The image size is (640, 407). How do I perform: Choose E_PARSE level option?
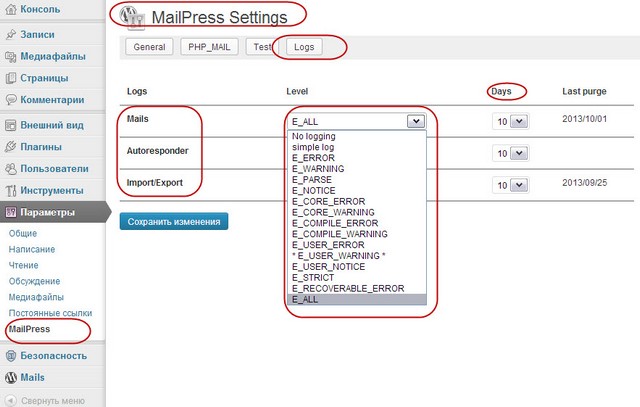point(357,180)
